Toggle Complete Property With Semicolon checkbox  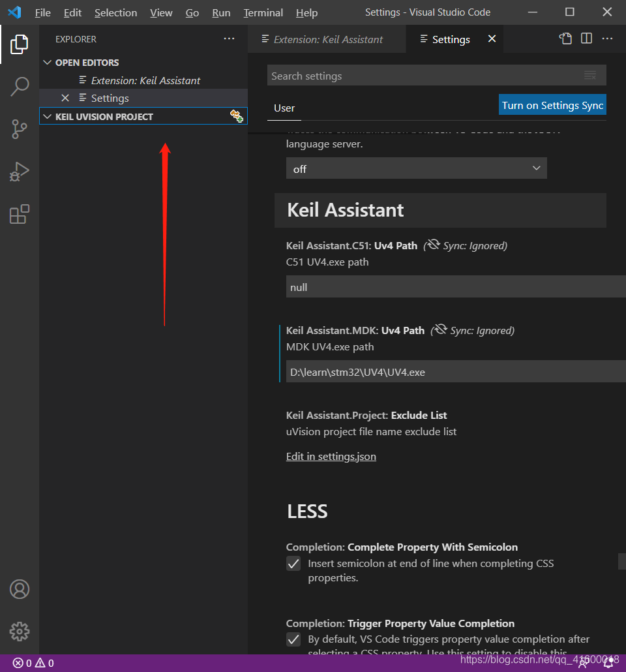(293, 564)
